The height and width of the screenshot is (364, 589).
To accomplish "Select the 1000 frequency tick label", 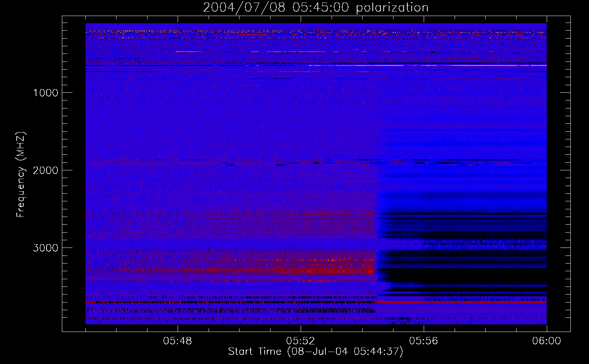I will tap(46, 93).
